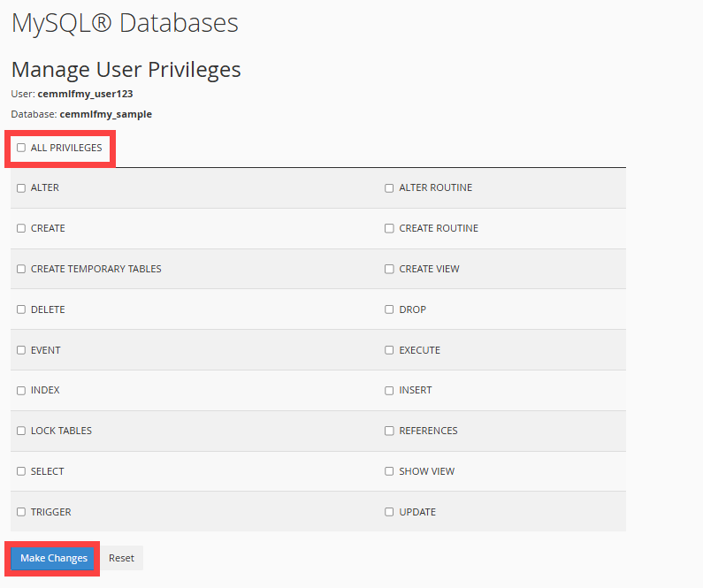Enable the ALTER privilege checkbox
Image resolution: width=703 pixels, height=588 pixels.
click(x=21, y=188)
